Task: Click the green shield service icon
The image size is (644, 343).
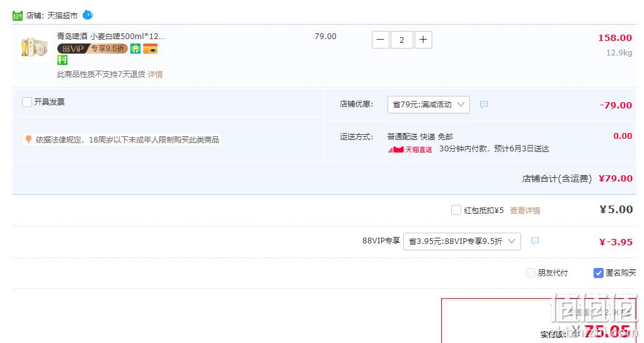Action: tap(135, 49)
